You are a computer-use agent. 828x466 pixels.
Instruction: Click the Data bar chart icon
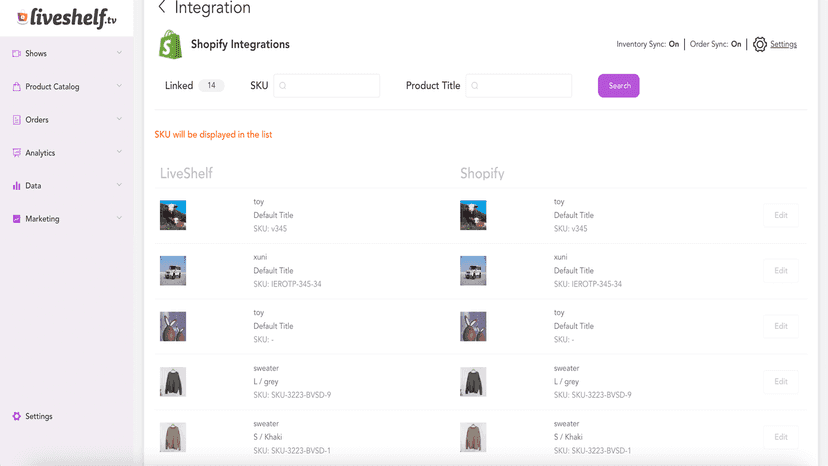click(x=16, y=186)
